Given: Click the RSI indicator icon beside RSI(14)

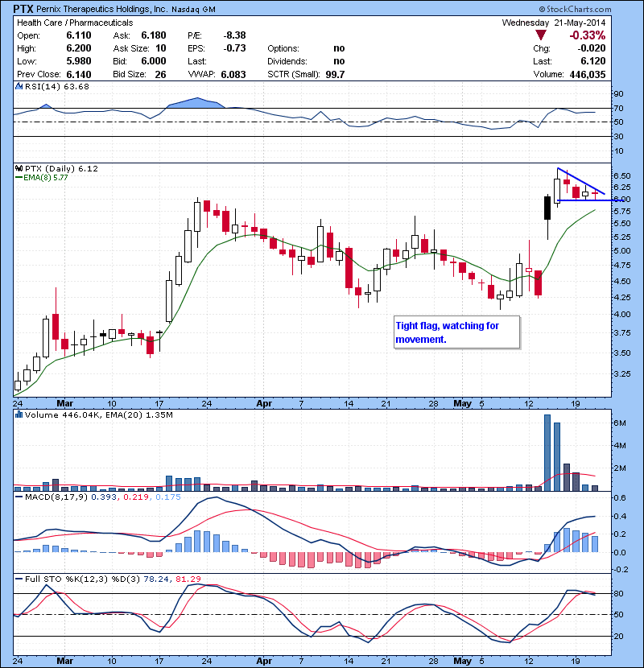Looking at the screenshot, I should [19, 86].
